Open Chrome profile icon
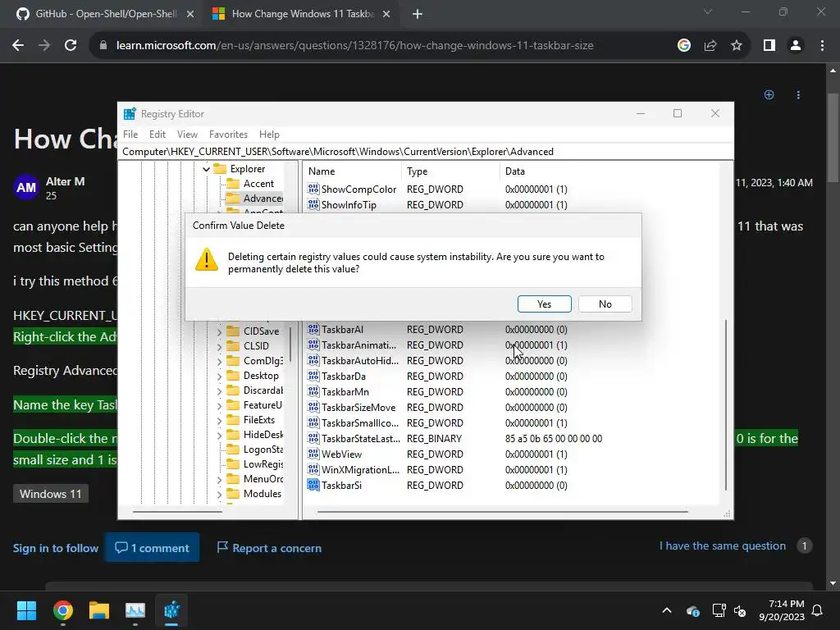The image size is (840, 630). click(796, 46)
